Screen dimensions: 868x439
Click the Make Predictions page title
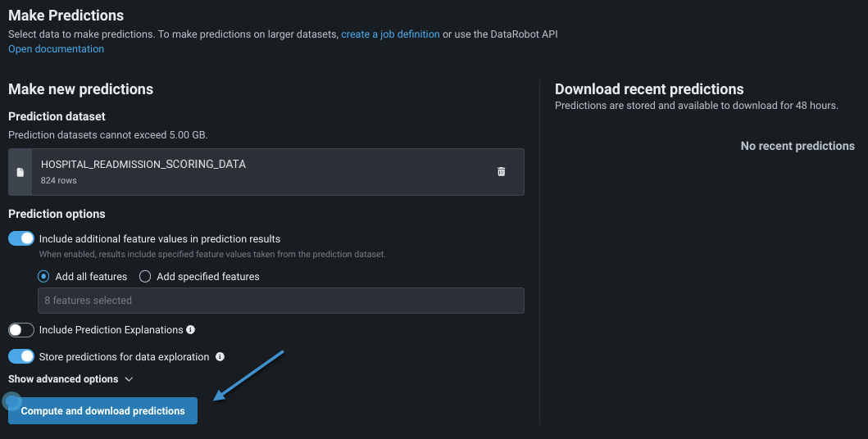coord(66,16)
